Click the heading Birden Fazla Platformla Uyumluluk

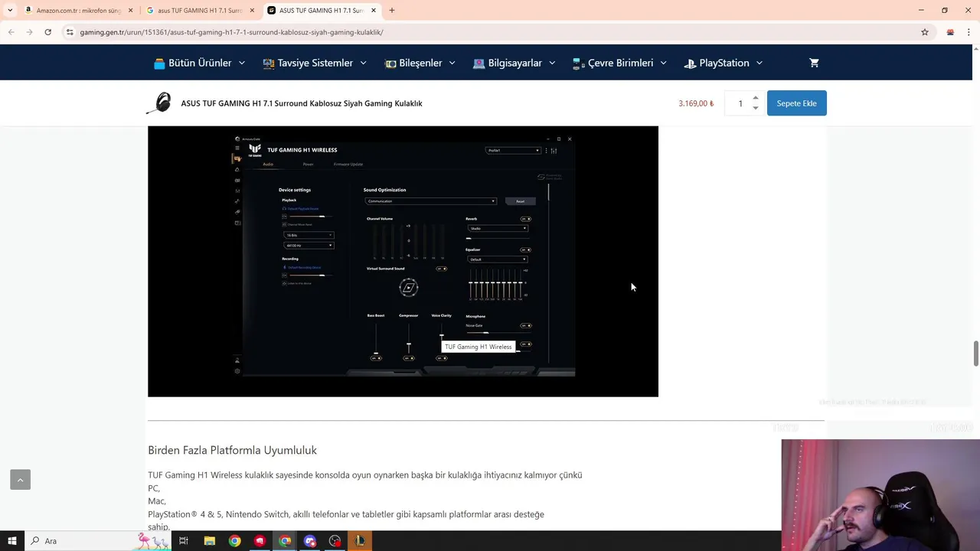point(232,450)
